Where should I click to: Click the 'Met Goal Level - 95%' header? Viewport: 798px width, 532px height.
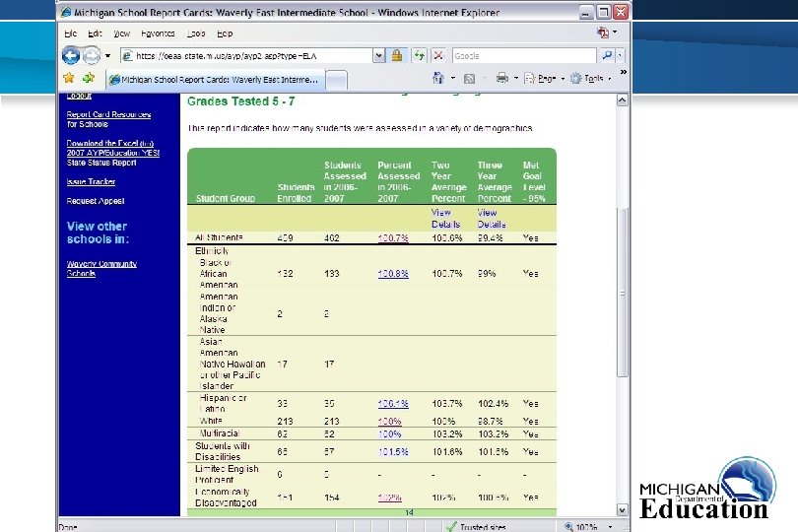coord(533,181)
